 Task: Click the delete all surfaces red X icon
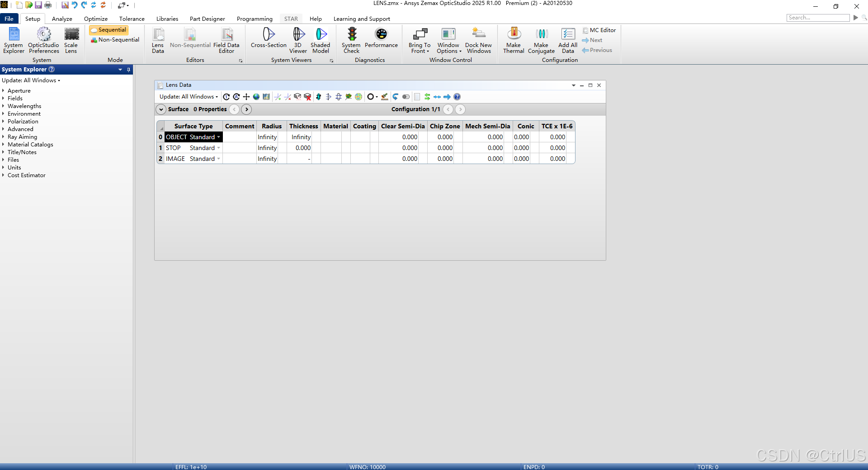click(x=307, y=97)
